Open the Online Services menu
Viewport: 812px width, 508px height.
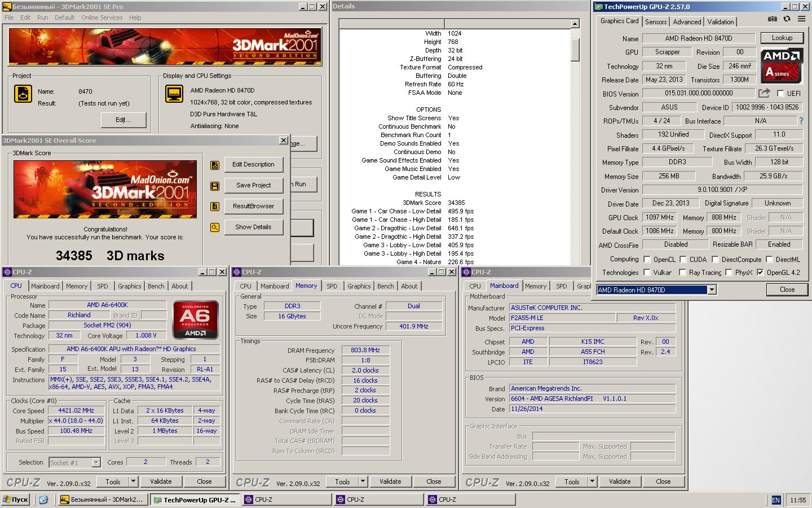pos(101,17)
